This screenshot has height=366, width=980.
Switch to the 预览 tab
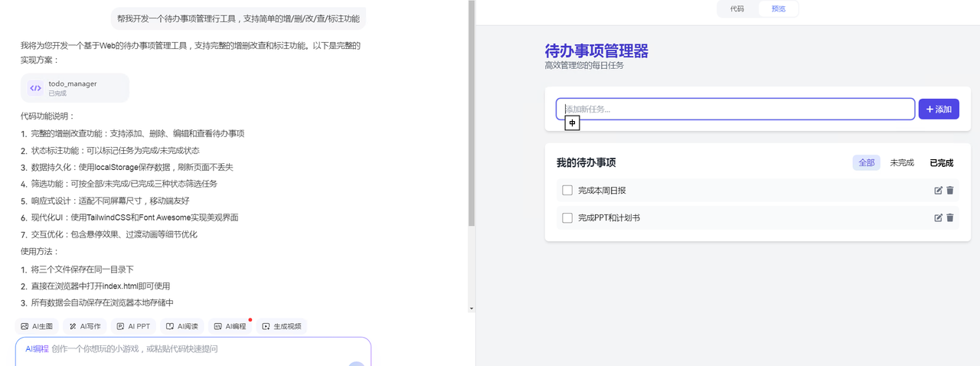click(x=778, y=9)
